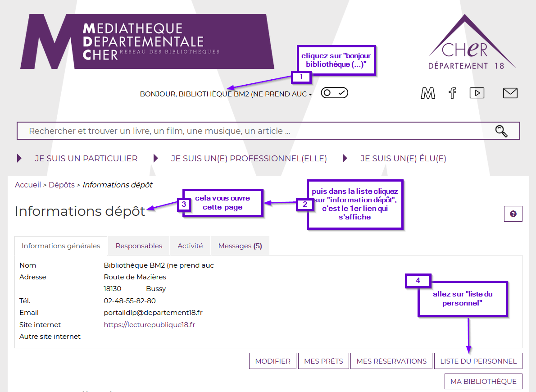This screenshot has height=392, width=536.
Task: Expand Je suis un(e) professionnel(elle) menu
Action: pos(249,159)
